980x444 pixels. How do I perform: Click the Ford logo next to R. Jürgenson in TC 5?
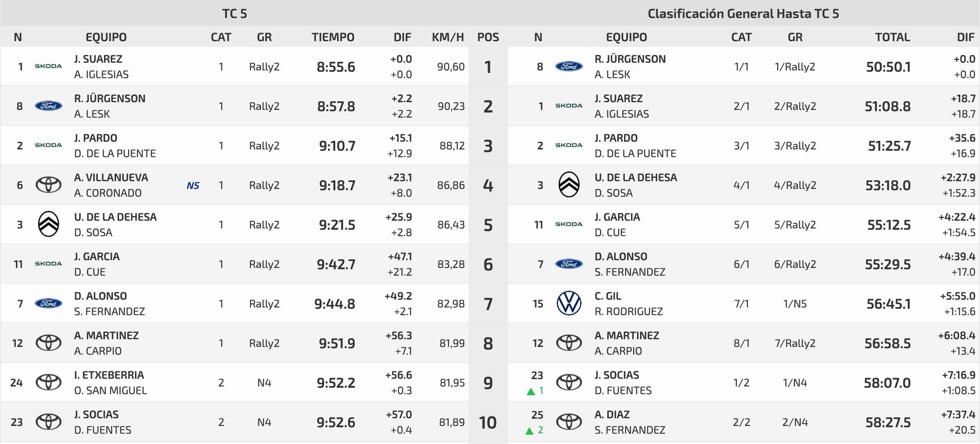point(48,106)
